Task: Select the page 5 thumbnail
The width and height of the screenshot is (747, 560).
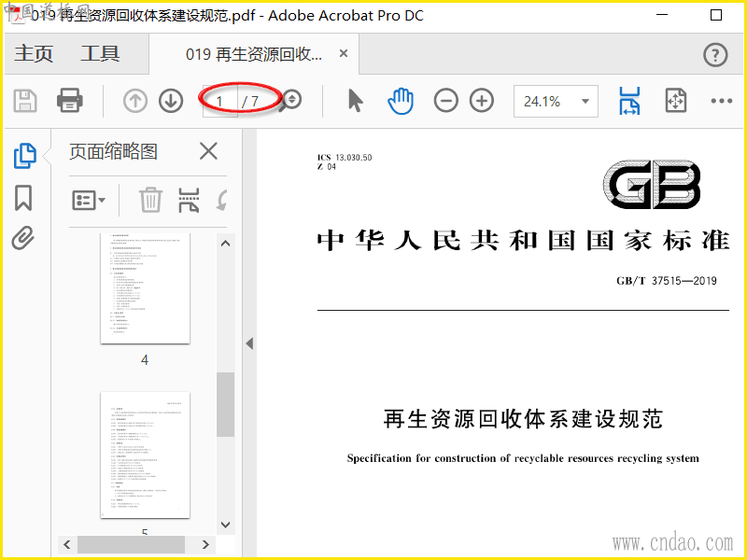Action: pos(145,455)
